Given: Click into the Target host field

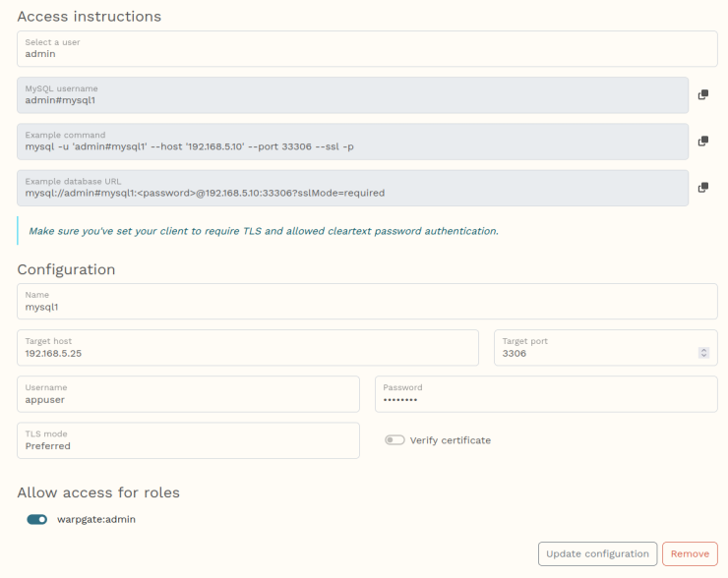Looking at the screenshot, I should pyautogui.click(x=248, y=348).
